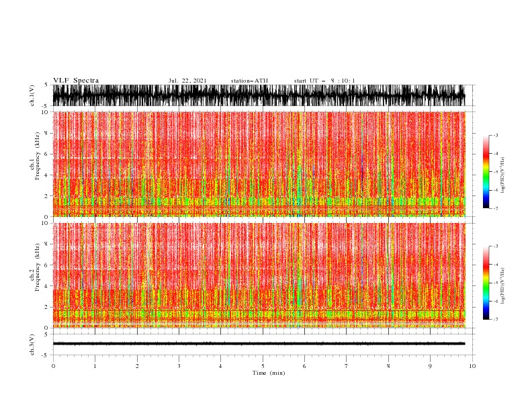
Task: Click time axis tick label "8"
Action: click(x=388, y=366)
